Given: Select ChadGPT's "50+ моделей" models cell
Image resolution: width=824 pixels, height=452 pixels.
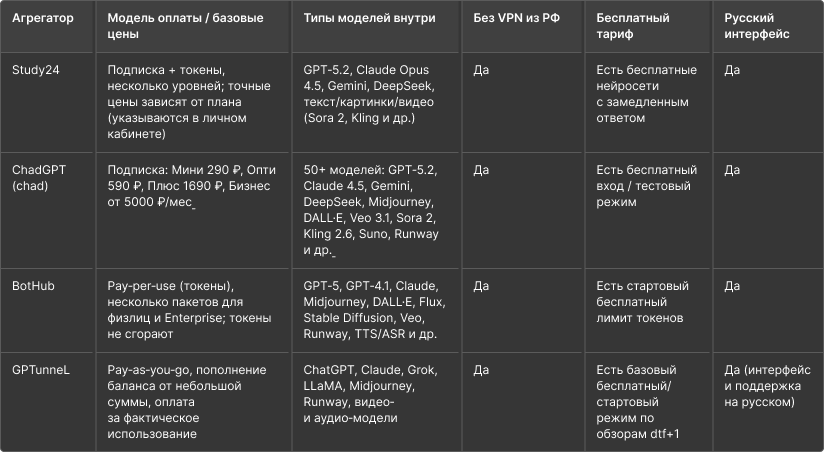Looking at the screenshot, I should click(371, 209).
